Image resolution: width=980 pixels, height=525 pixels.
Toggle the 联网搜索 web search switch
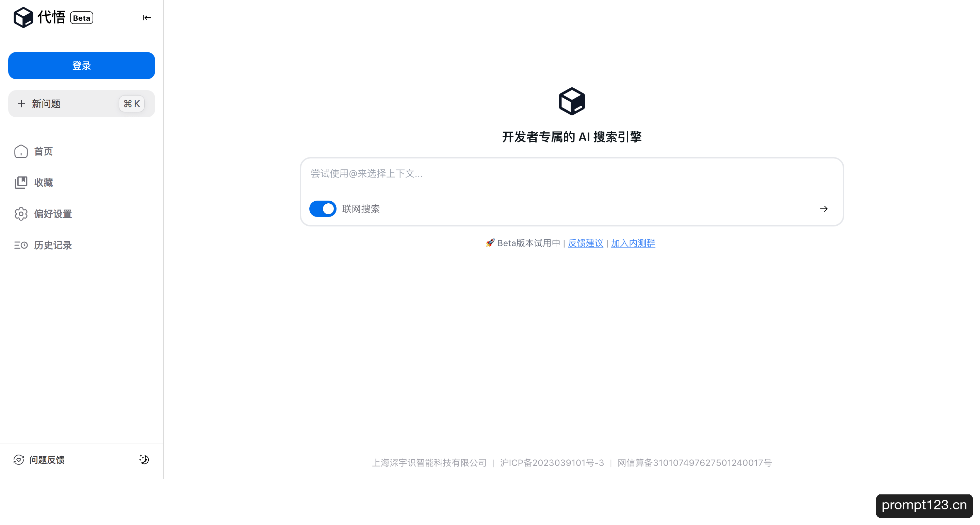pyautogui.click(x=323, y=209)
